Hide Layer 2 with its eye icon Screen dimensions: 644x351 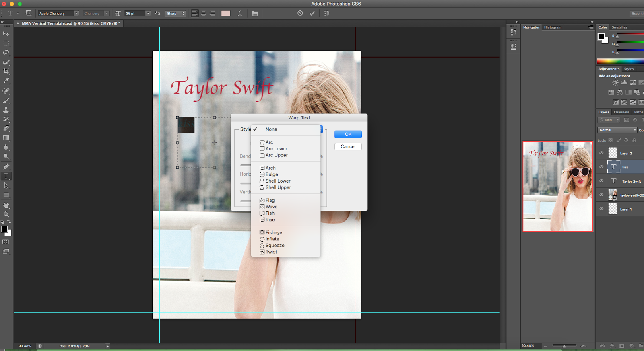pyautogui.click(x=601, y=153)
